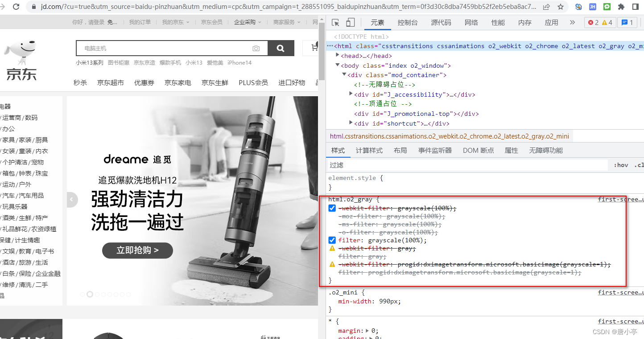Click the padlock site info icon
This screenshot has height=339, width=644.
point(34,7)
